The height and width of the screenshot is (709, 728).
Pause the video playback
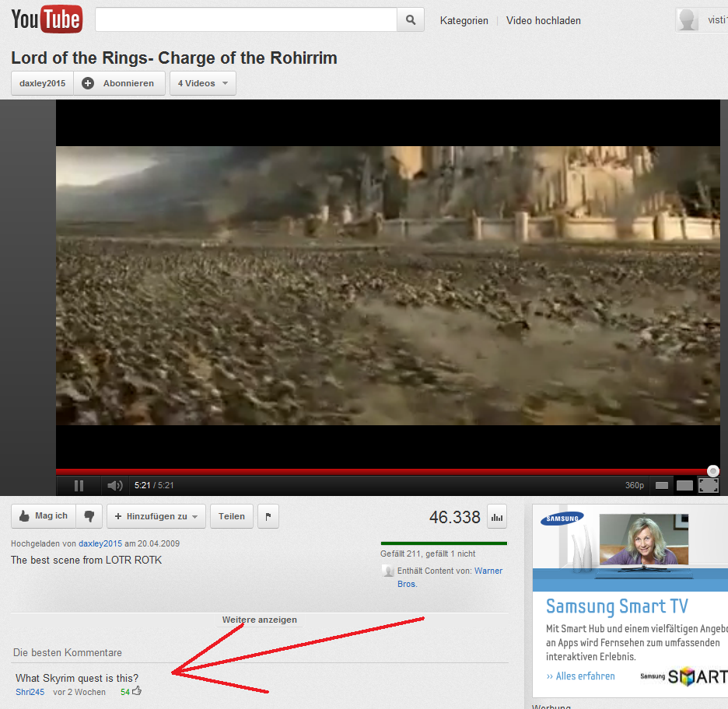click(79, 485)
